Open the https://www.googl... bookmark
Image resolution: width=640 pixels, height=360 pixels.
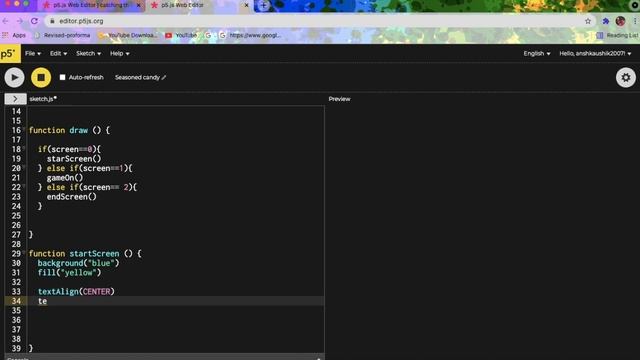coord(250,36)
